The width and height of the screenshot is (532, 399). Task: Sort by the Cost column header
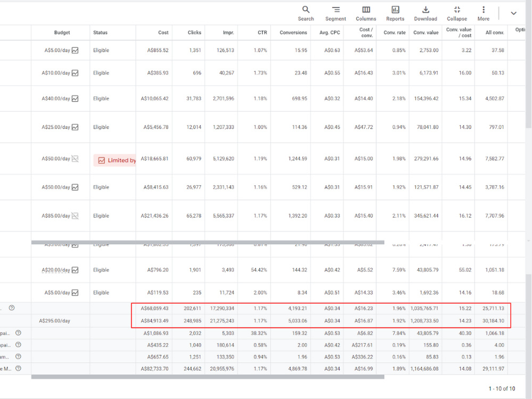tap(163, 32)
